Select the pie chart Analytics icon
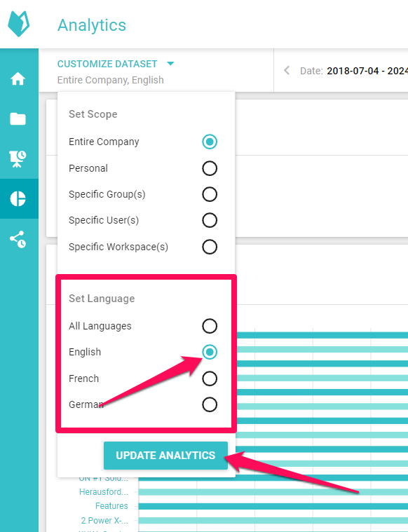The height and width of the screenshot is (532, 408). pyautogui.click(x=18, y=198)
